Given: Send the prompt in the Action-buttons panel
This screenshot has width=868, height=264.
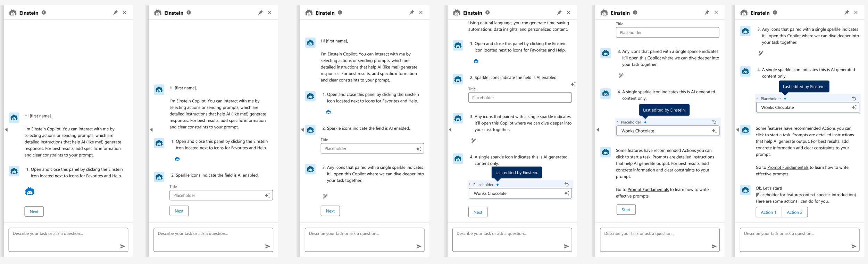Looking at the screenshot, I should click(854, 246).
